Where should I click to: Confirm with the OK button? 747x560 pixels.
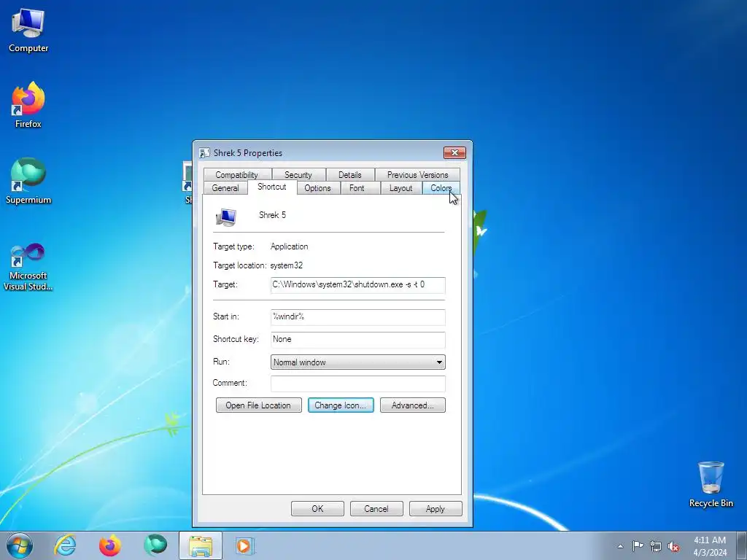317,508
